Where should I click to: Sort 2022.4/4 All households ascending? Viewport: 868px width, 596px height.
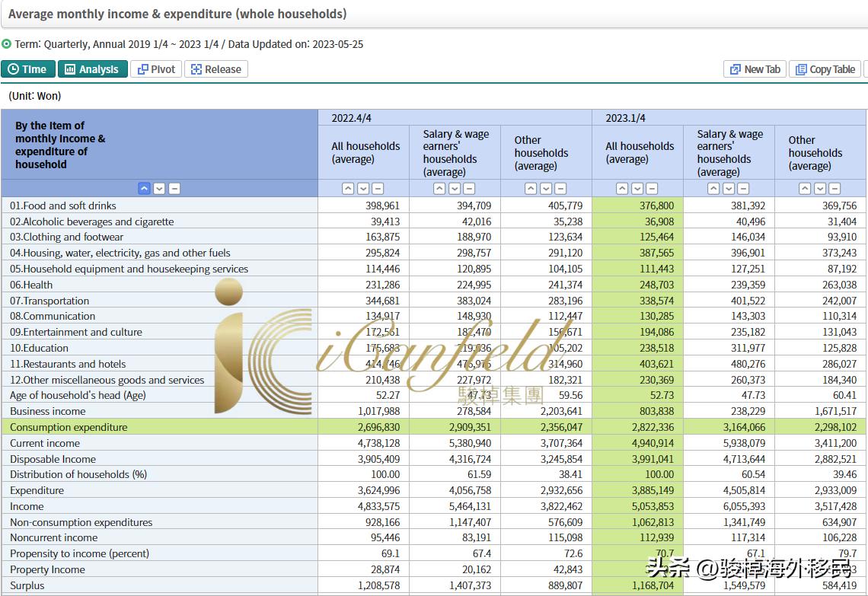point(348,189)
